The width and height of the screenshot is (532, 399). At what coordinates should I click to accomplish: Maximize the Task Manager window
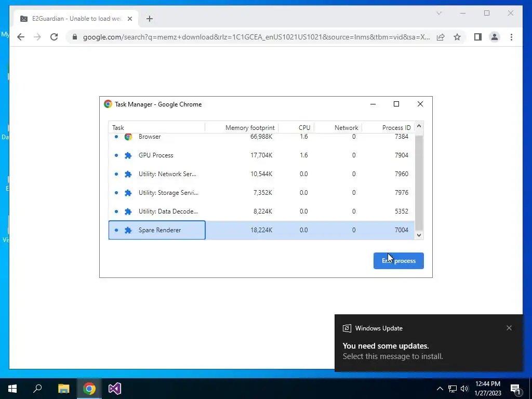pos(396,104)
